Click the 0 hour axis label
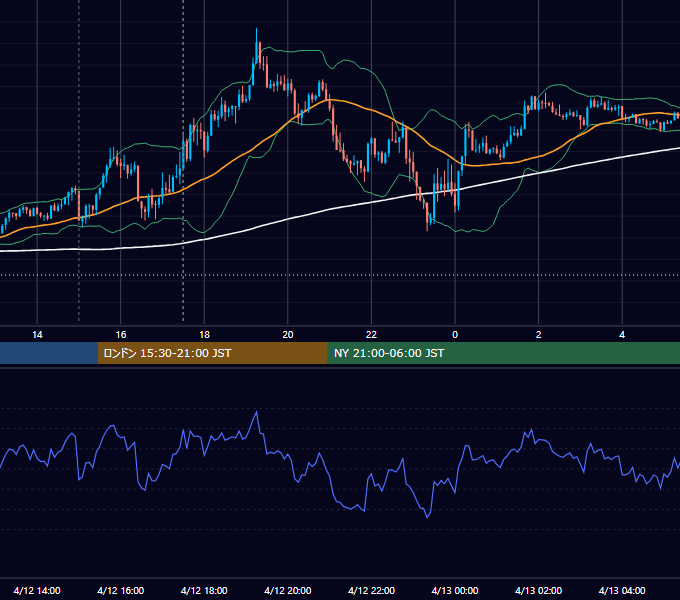 click(x=455, y=335)
